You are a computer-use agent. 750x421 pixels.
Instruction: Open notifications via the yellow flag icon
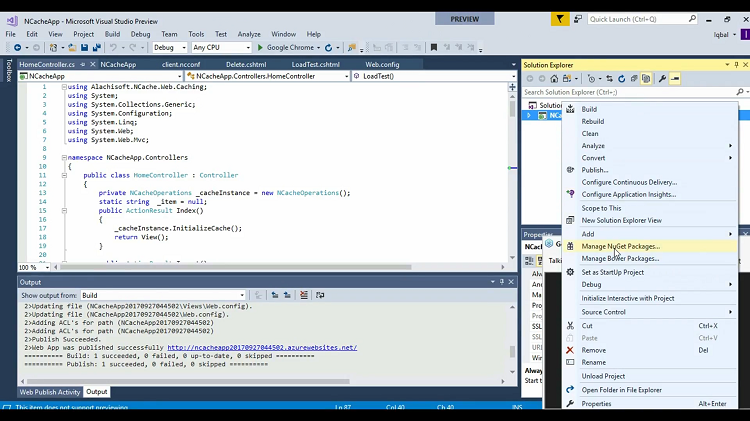click(x=560, y=19)
